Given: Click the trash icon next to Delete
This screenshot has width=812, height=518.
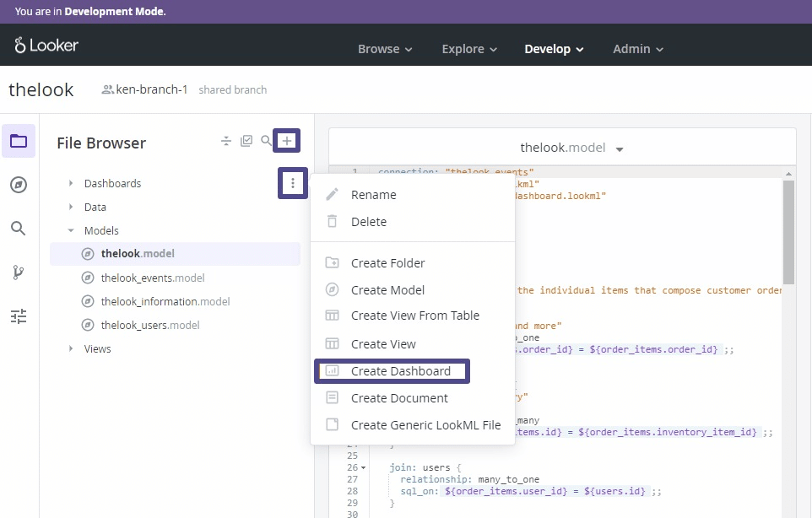Looking at the screenshot, I should pos(332,222).
